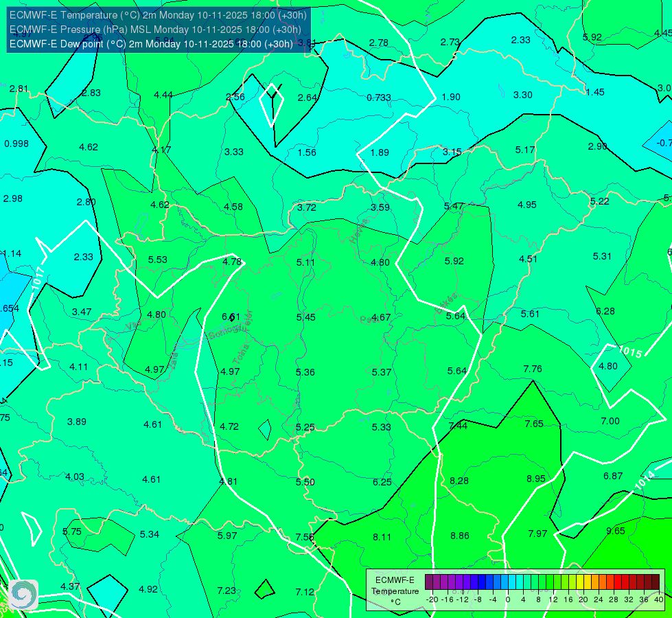
Task: Click the 6.87 temperature value
Action: tap(613, 476)
